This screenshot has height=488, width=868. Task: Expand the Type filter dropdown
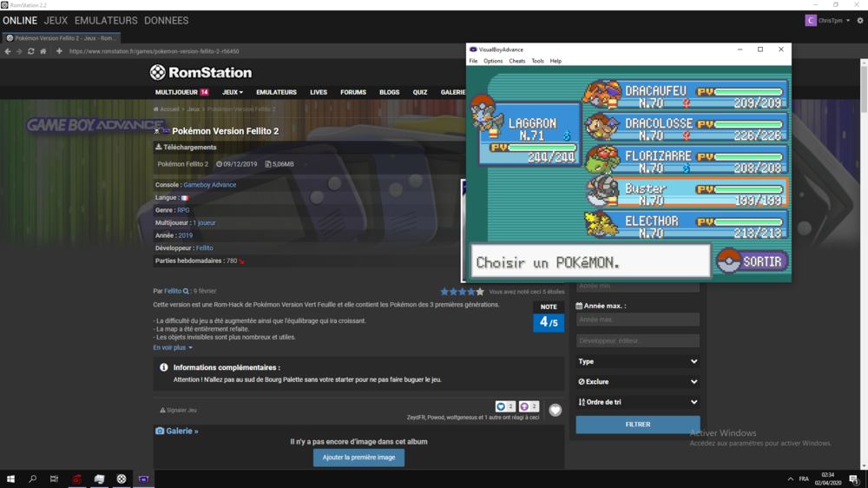click(637, 361)
